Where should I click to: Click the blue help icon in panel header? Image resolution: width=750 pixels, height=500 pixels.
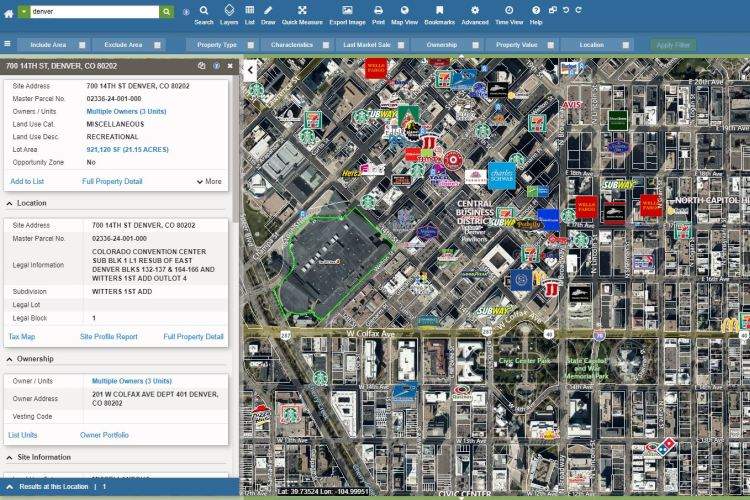pyautogui.click(x=217, y=66)
